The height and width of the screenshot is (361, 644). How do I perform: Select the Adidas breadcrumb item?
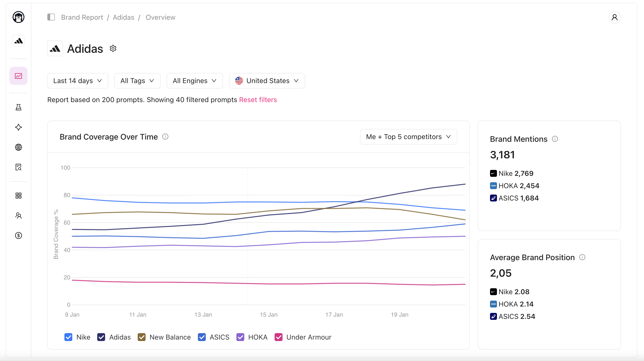124,17
